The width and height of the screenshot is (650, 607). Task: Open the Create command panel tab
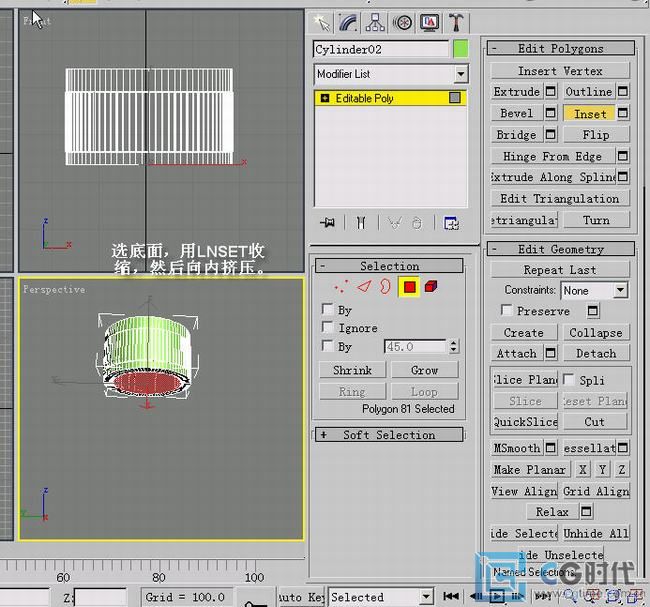(x=322, y=22)
